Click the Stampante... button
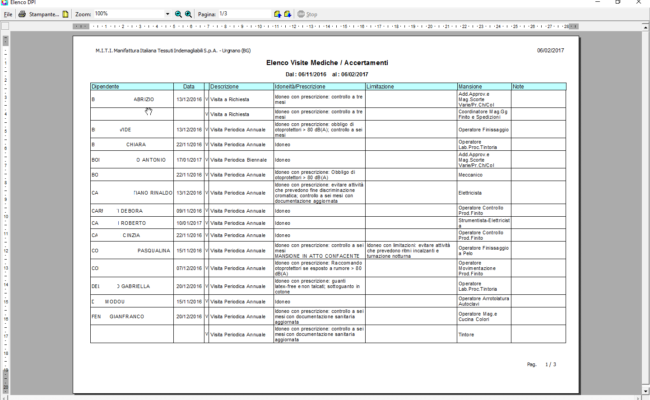 pyautogui.click(x=44, y=14)
